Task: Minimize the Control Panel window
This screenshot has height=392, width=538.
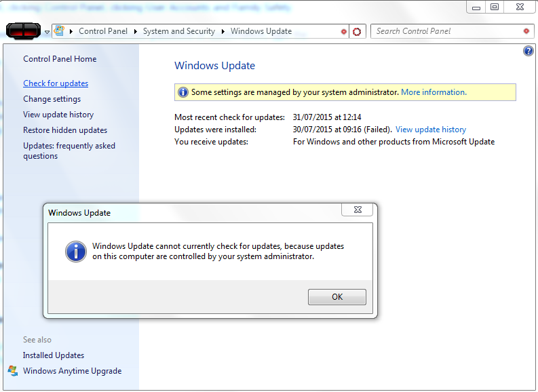Action: click(476, 7)
